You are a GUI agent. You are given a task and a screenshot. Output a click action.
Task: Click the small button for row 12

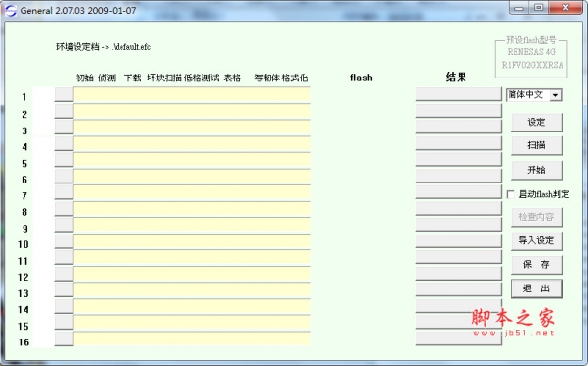[64, 274]
